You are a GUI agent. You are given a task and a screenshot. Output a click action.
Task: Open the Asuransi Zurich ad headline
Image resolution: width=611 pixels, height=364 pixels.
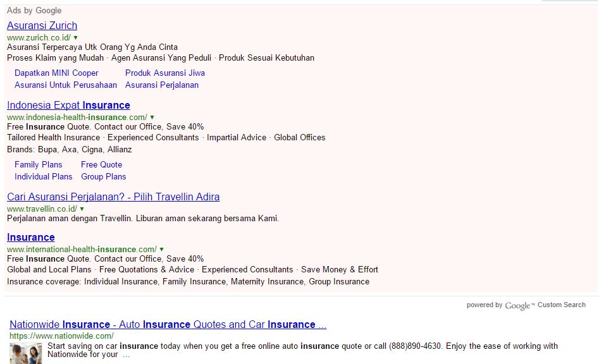[42, 26]
